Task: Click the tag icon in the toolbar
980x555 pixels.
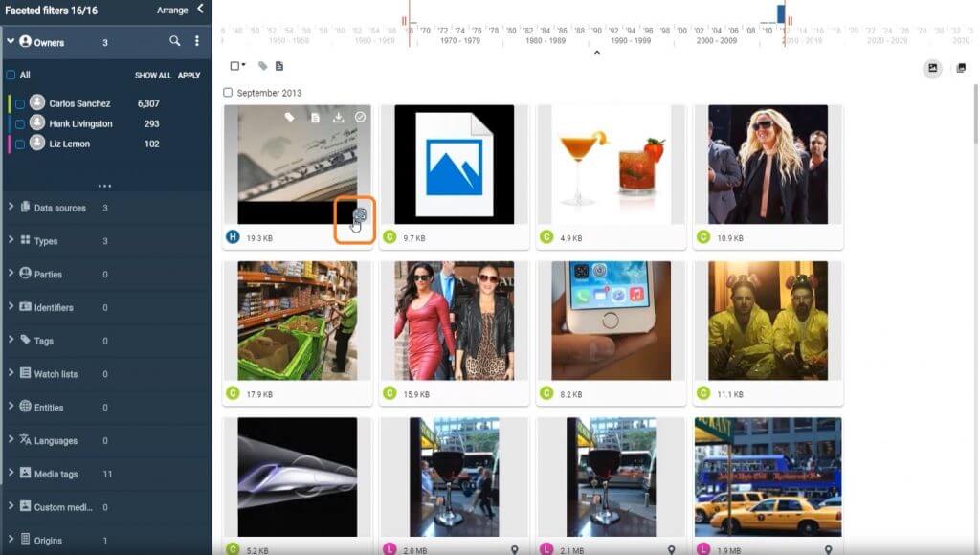Action: coord(263,66)
